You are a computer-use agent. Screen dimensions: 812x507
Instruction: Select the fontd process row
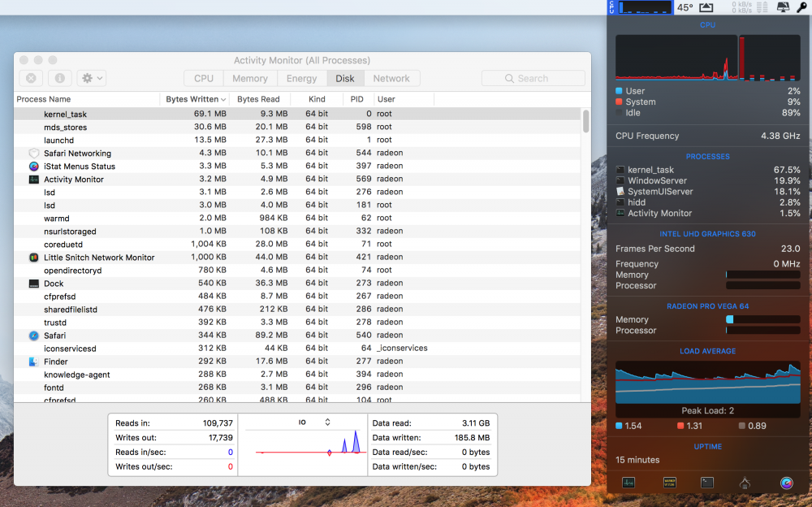298,388
